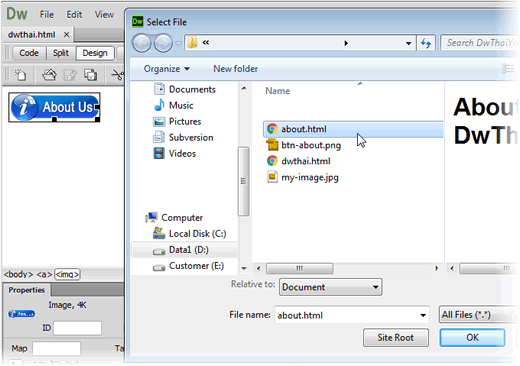520x366 pixels.
Task: Click the Back navigation arrow in Select File dialog
Action: tap(142, 43)
